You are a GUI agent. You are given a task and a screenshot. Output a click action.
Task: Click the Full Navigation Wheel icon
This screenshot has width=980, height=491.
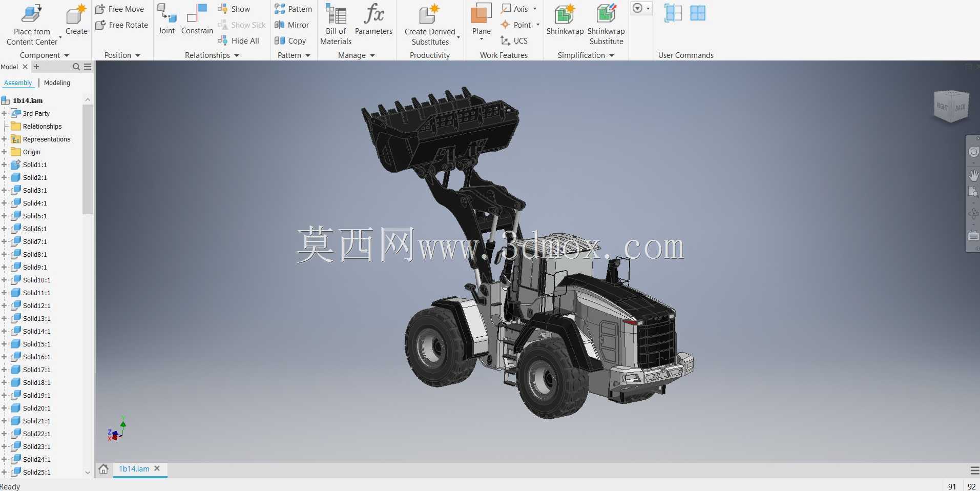[974, 152]
